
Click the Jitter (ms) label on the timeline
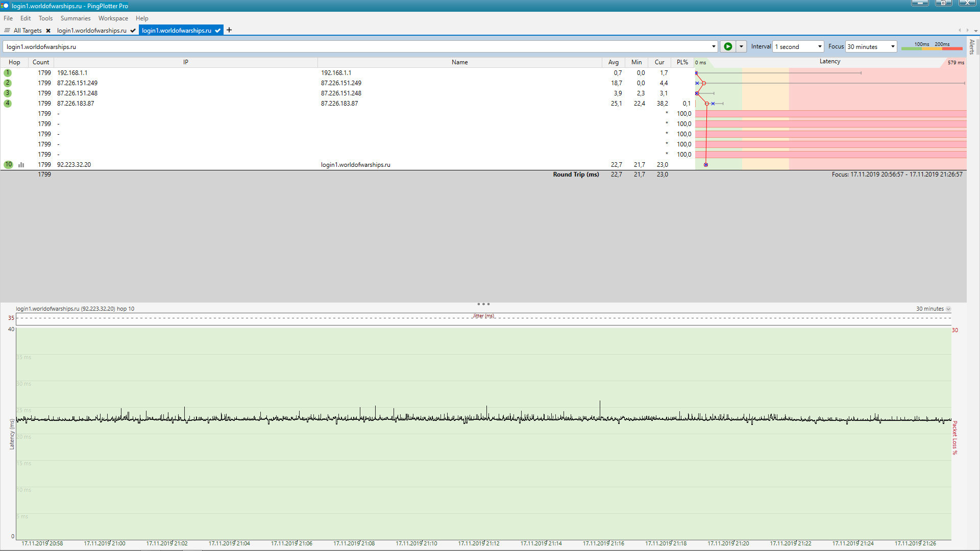[x=483, y=316]
